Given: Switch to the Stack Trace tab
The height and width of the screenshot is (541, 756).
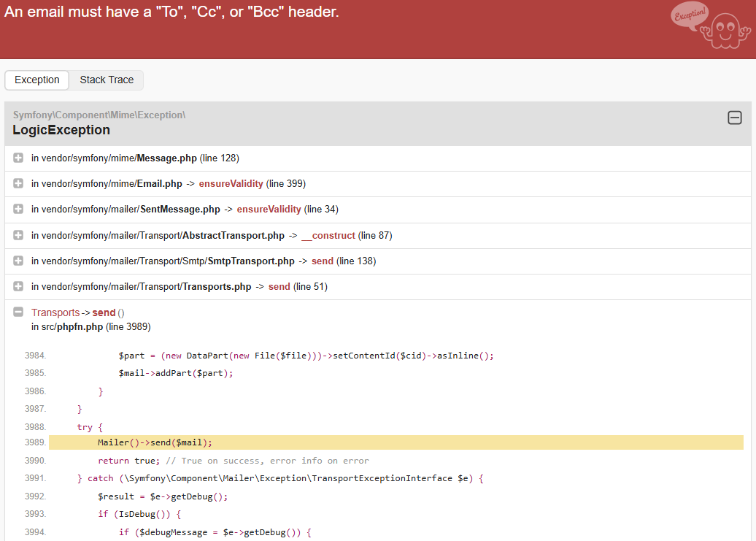Looking at the screenshot, I should 107,80.
